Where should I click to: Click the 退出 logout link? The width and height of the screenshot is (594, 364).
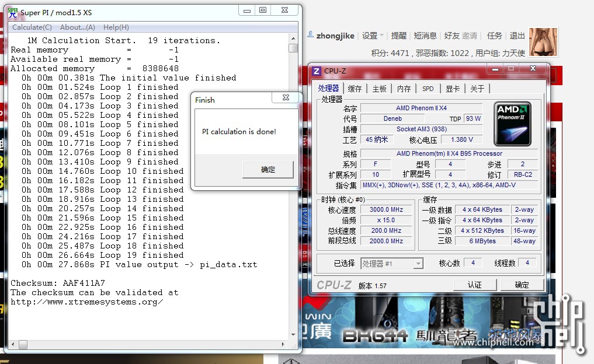tap(517, 36)
